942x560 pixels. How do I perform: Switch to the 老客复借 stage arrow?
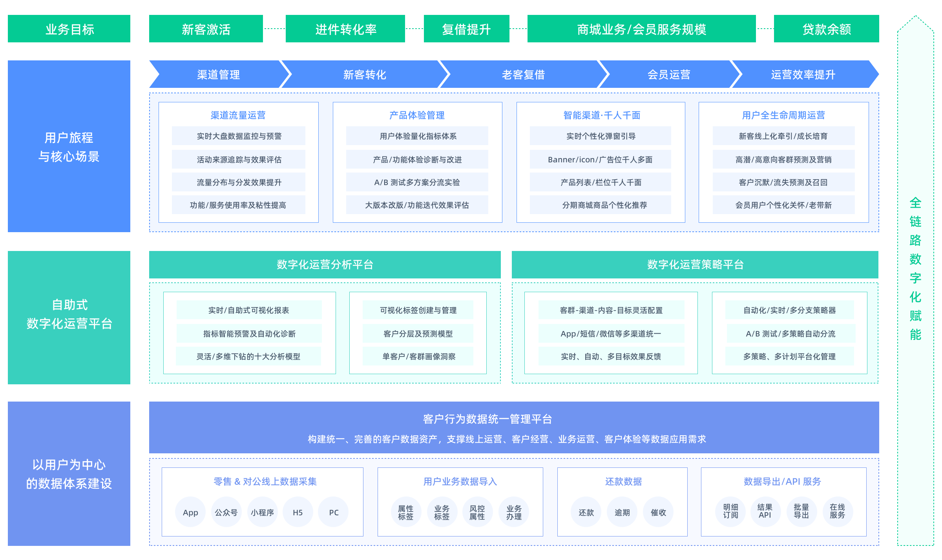point(523,74)
